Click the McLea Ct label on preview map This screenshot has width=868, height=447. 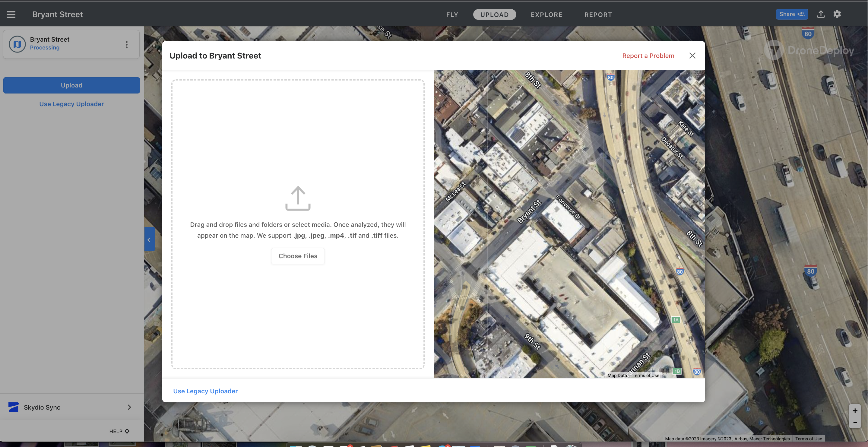455,192
